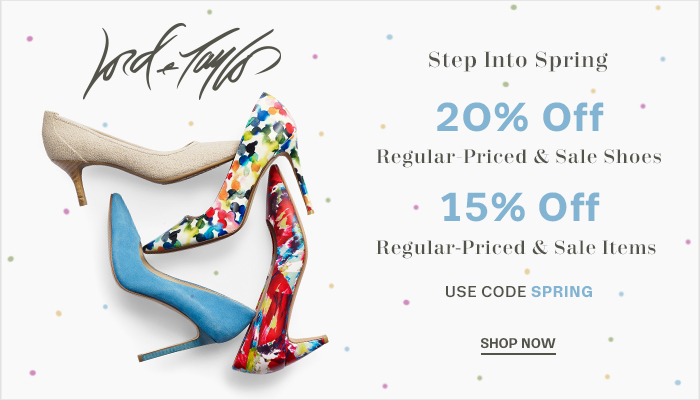Click the Lord & Taylor script logo

point(182,61)
